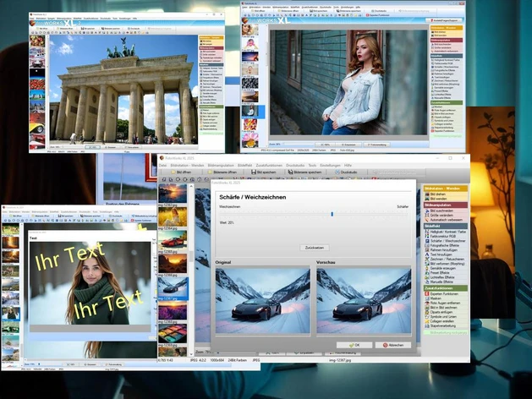Choose Automatisch verbessern in front window sidebar
532x399 pixels.
coord(446,220)
